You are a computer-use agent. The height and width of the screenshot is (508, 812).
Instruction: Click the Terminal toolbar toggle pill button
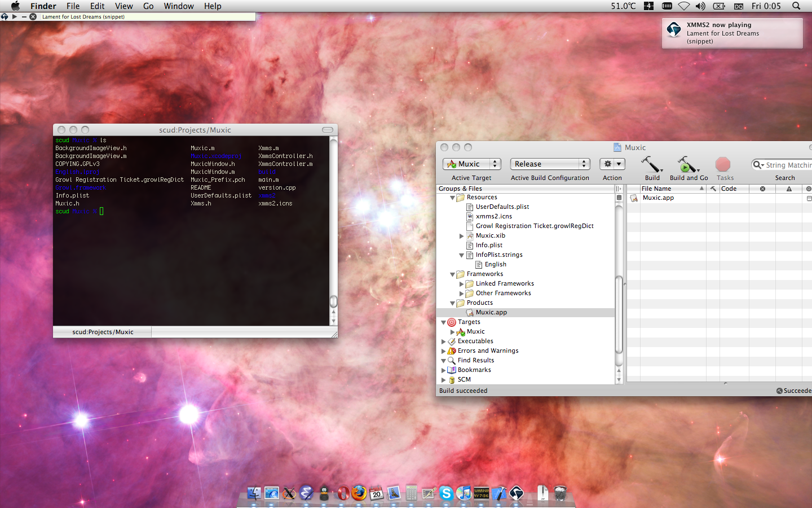click(328, 130)
